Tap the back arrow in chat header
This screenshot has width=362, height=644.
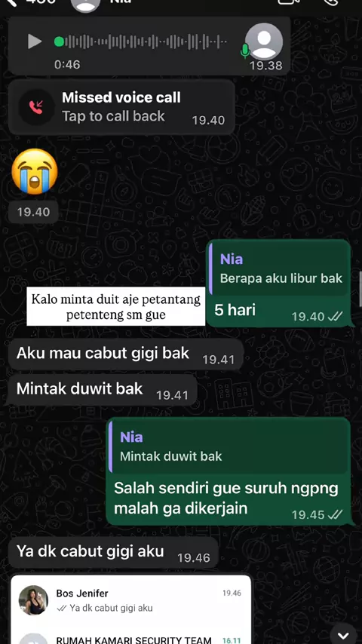11,2
